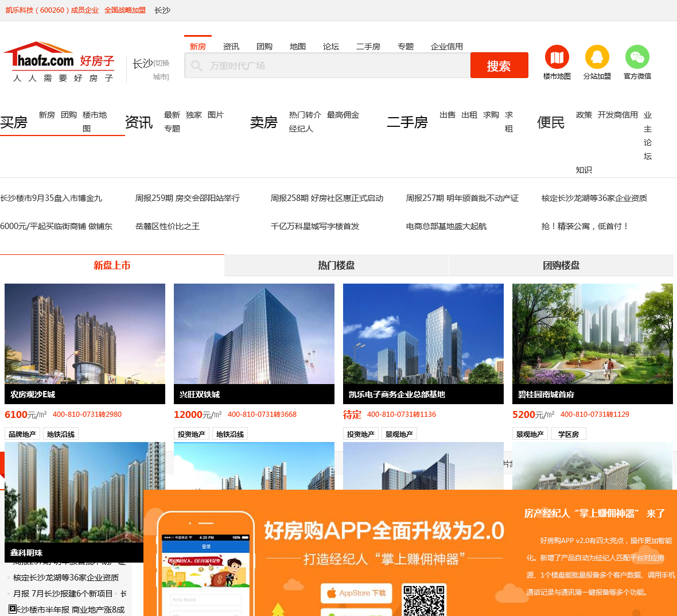Click the 官方微信 WeChat icon

tap(637, 57)
